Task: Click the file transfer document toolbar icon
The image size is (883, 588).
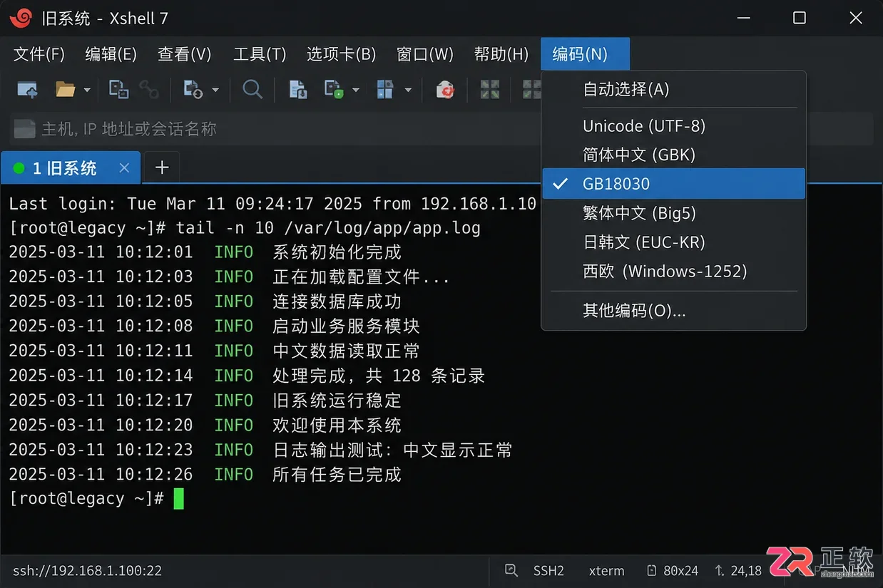Action: click(x=297, y=89)
